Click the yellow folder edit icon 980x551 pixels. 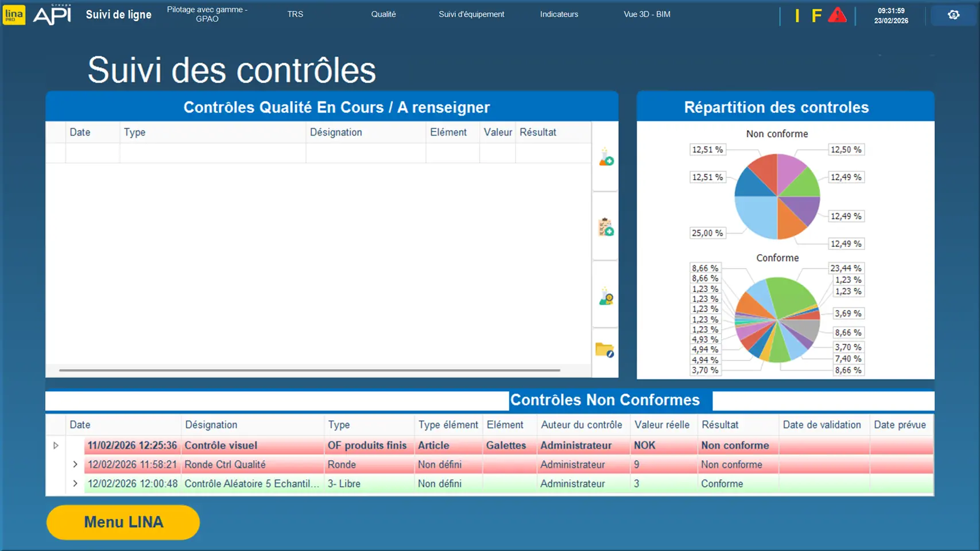[x=605, y=350]
